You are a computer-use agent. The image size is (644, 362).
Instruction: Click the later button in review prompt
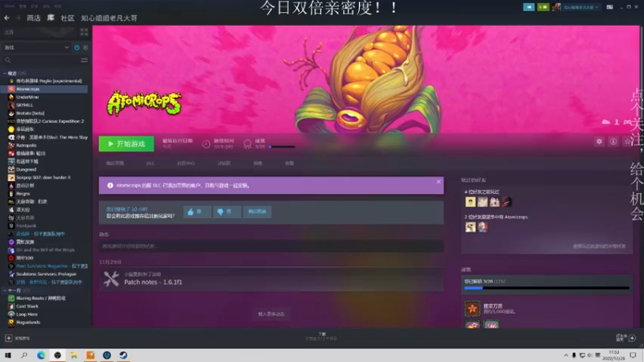(257, 212)
